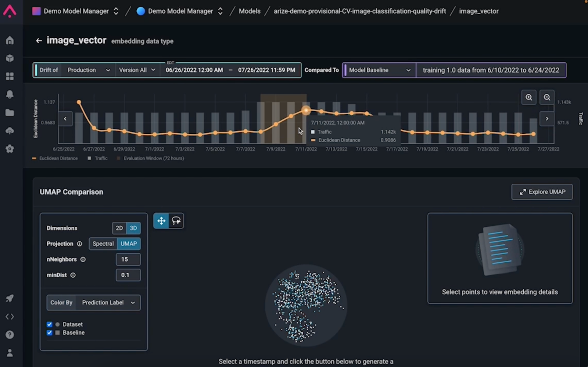The image size is (588, 367).
Task: Switch dimensions to 2D
Action: pos(119,228)
